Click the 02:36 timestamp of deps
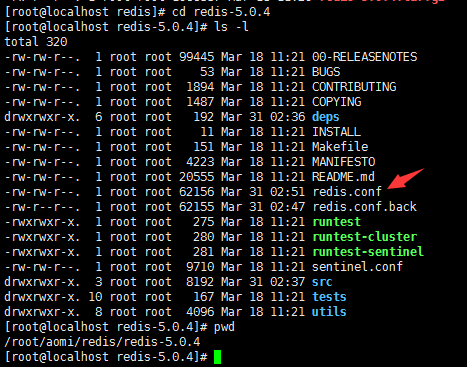Screen dimensions: 467x367 (x=287, y=117)
